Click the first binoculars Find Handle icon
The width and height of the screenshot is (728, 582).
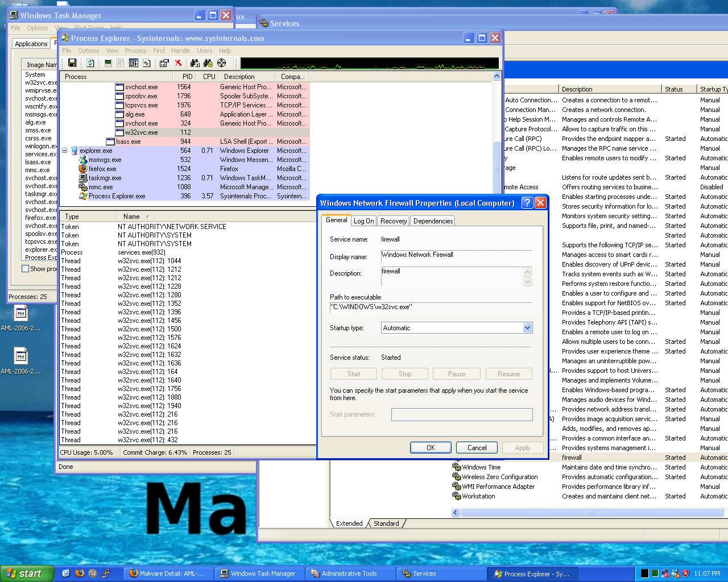tap(195, 63)
